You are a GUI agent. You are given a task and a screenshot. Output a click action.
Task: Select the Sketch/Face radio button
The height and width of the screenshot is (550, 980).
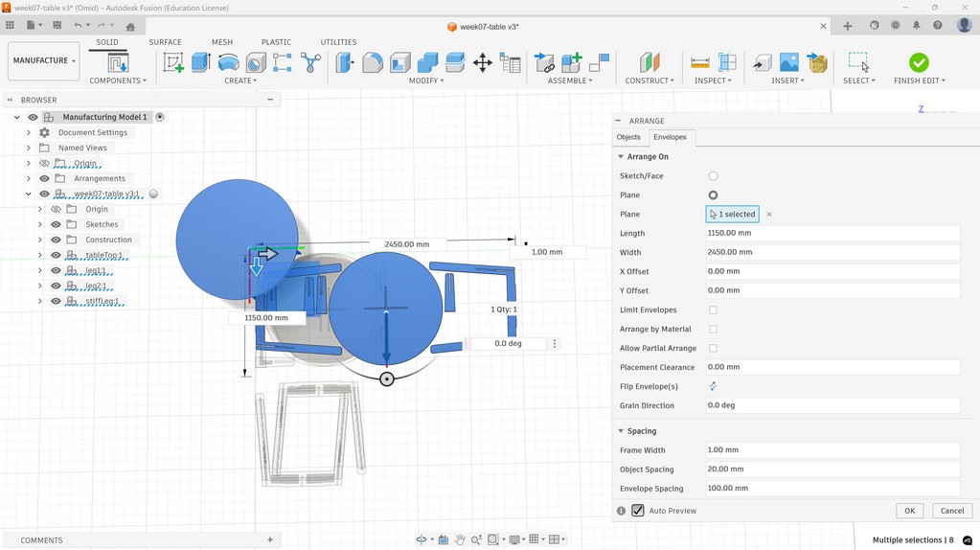tap(713, 176)
